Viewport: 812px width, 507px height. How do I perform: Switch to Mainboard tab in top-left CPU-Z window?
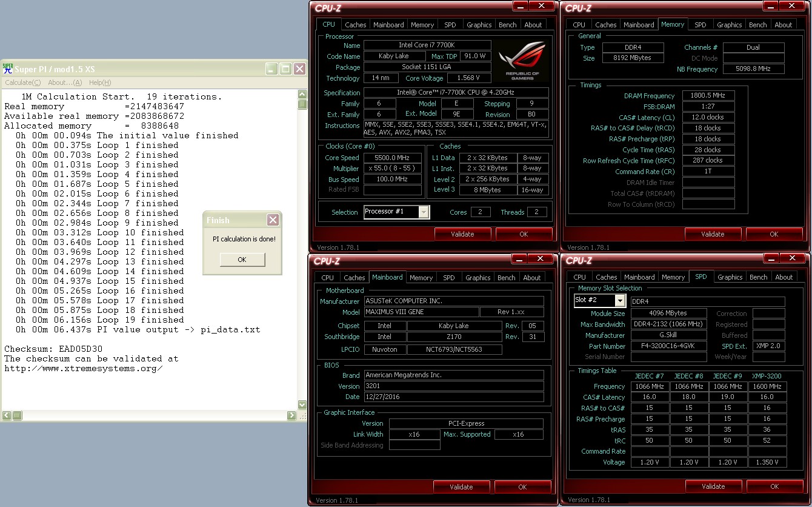388,25
